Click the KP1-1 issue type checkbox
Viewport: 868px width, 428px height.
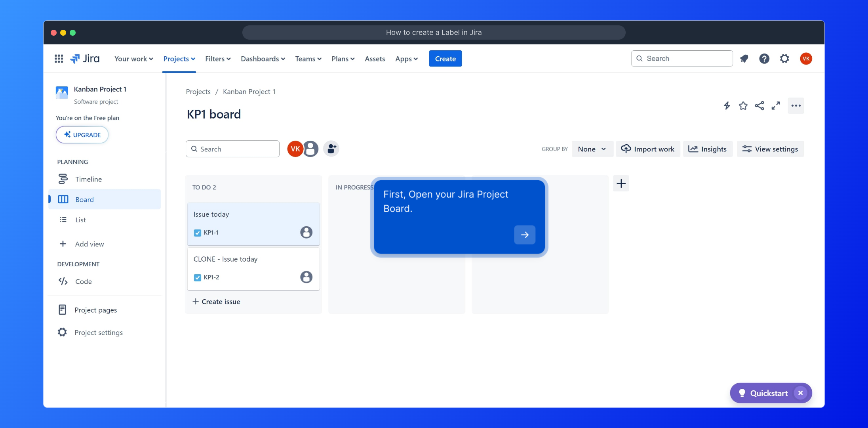tap(198, 233)
